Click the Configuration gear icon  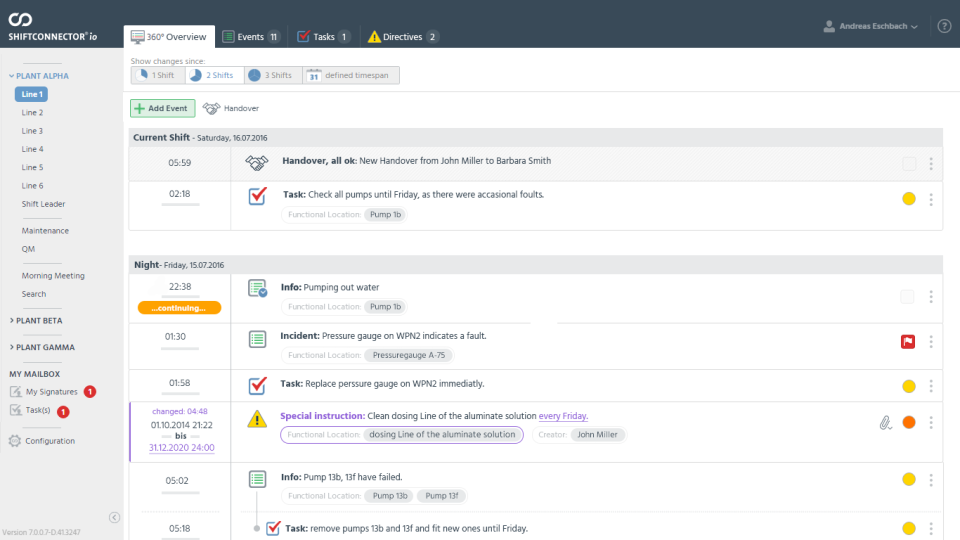pyautogui.click(x=15, y=441)
